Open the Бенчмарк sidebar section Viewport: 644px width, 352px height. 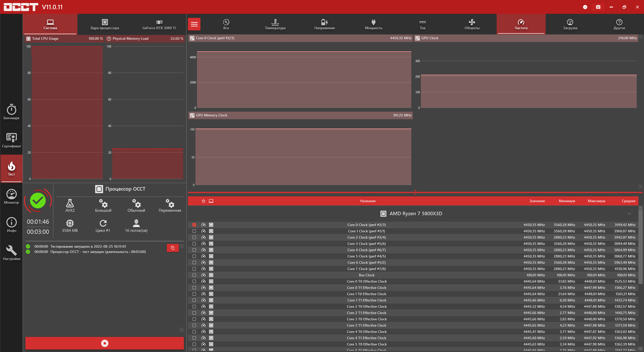coord(11,112)
